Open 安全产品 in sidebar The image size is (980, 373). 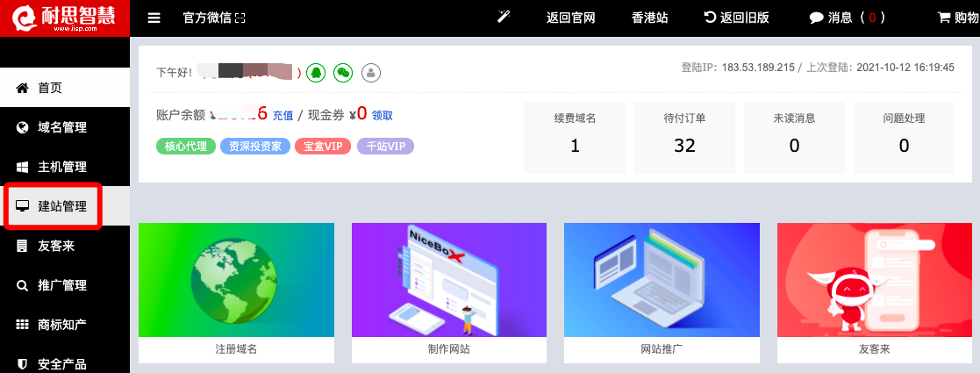tap(65, 363)
